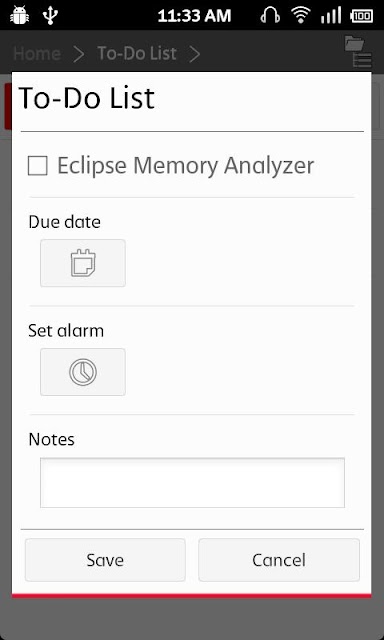The height and width of the screenshot is (640, 384).
Task: Tap the USB connection status icon
Action: pos(50,15)
